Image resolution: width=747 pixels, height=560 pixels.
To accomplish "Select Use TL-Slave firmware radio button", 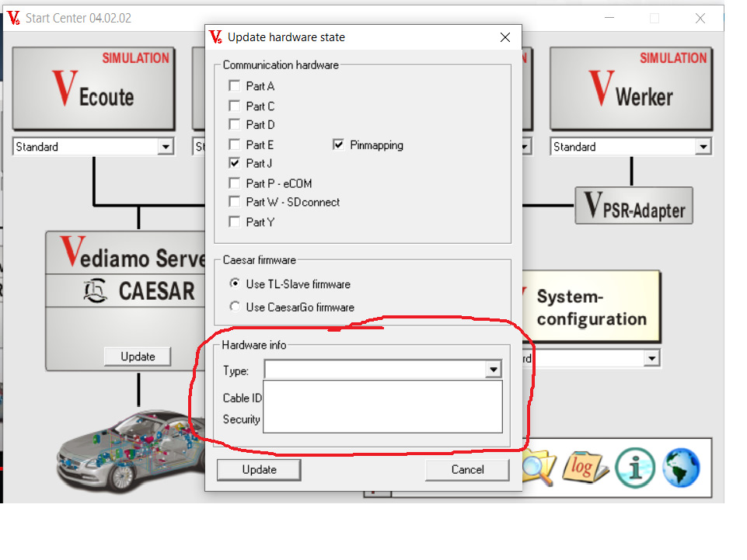I will tap(236, 284).
